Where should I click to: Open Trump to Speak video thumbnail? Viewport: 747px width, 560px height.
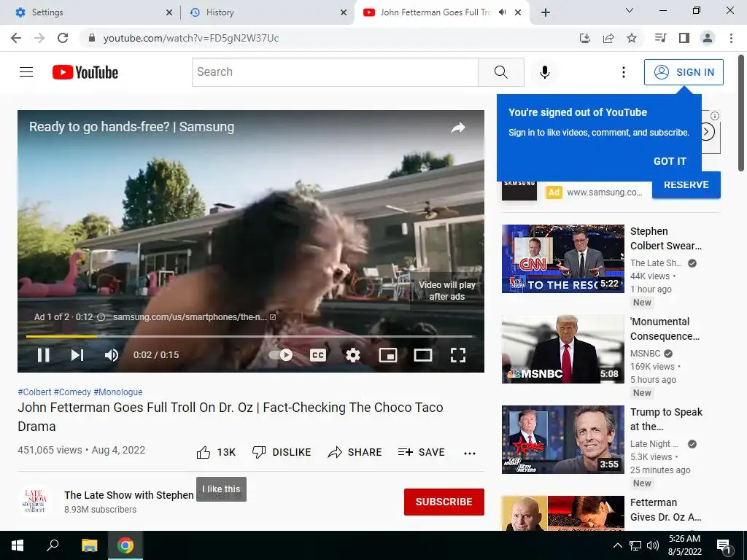[x=562, y=440]
